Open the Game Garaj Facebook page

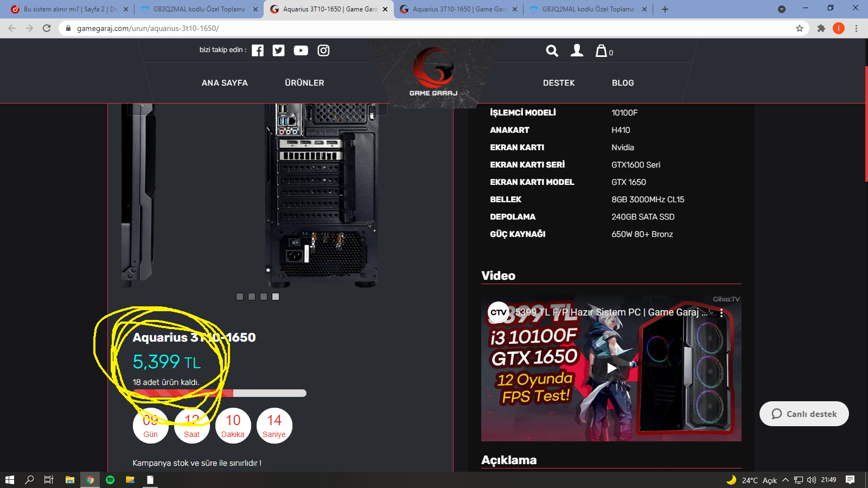point(258,50)
